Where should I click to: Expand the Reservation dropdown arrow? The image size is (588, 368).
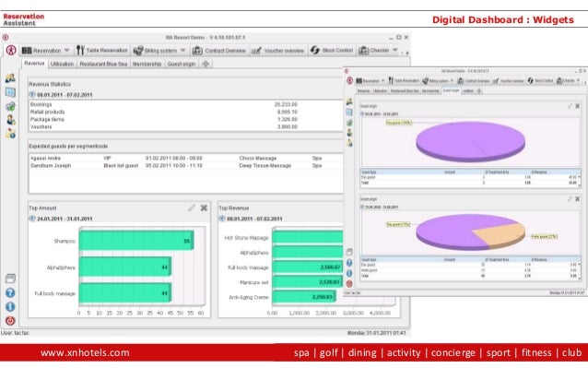click(x=66, y=51)
